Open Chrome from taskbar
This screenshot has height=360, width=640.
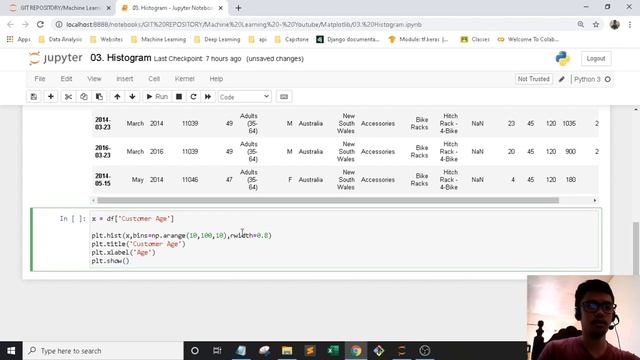[356, 351]
